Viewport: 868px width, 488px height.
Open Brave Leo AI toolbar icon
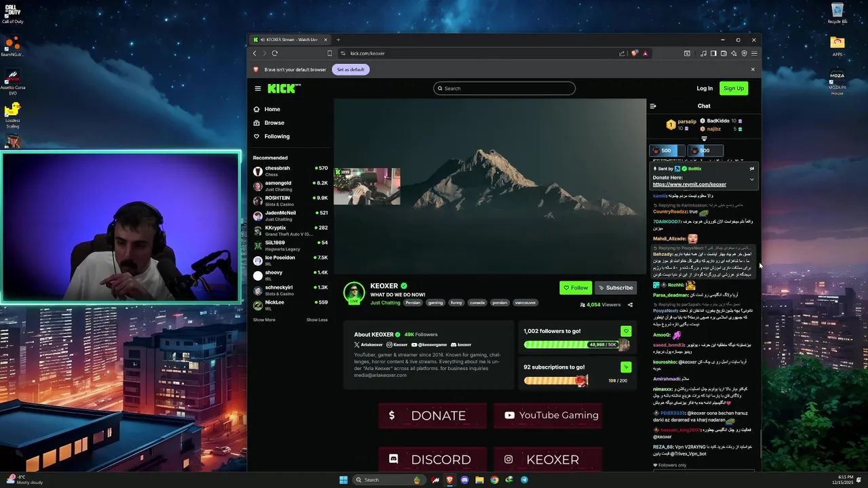734,54
